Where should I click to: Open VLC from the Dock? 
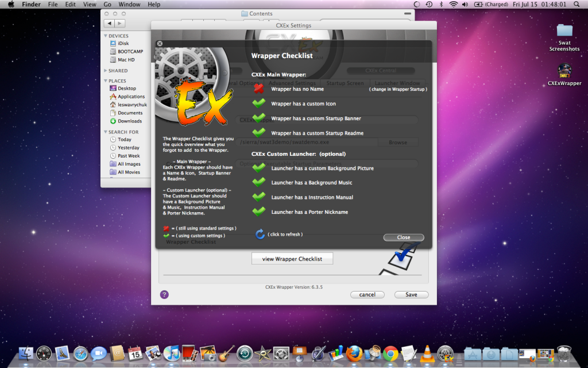(427, 354)
